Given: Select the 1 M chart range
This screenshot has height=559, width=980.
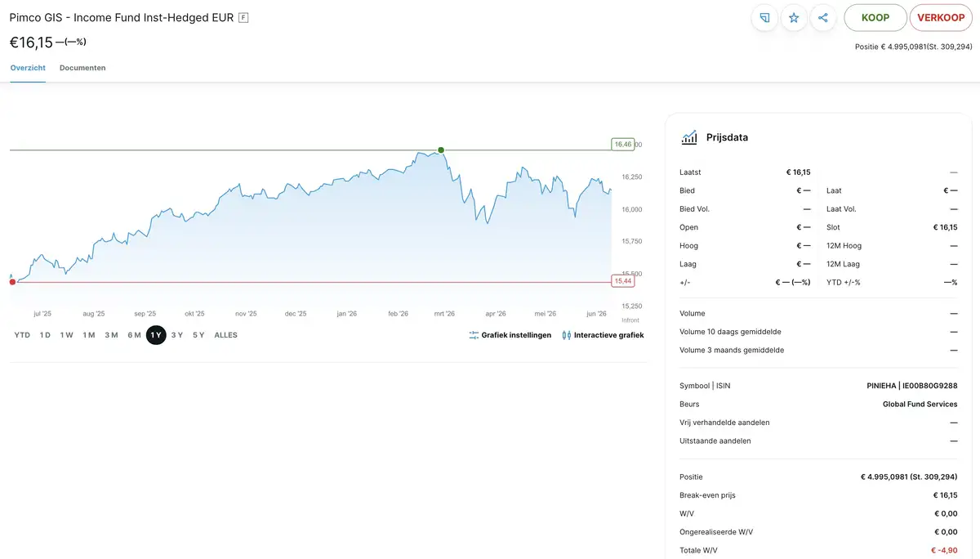Looking at the screenshot, I should tap(89, 335).
